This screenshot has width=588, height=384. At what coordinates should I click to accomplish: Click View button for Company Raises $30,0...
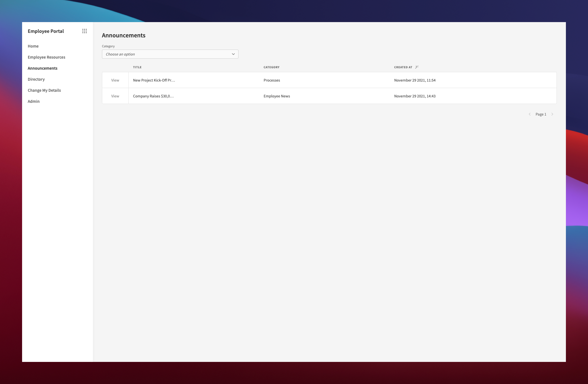pyautogui.click(x=115, y=95)
